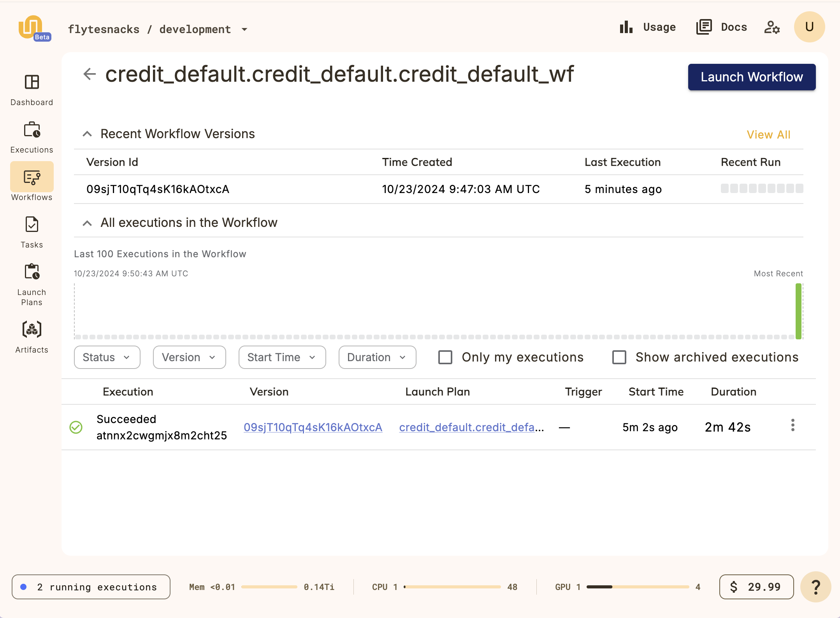840x618 pixels.
Task: Open the Docs menu item
Action: pos(722,27)
